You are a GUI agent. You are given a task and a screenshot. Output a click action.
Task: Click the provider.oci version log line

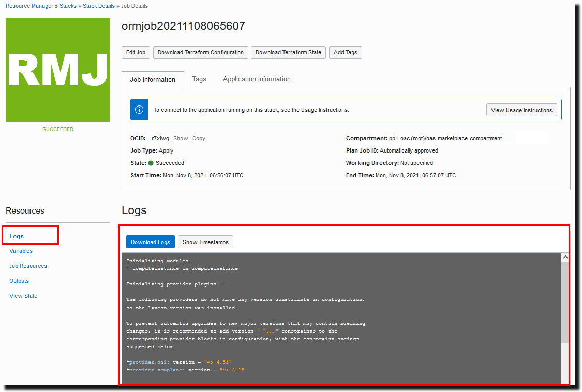180,362
